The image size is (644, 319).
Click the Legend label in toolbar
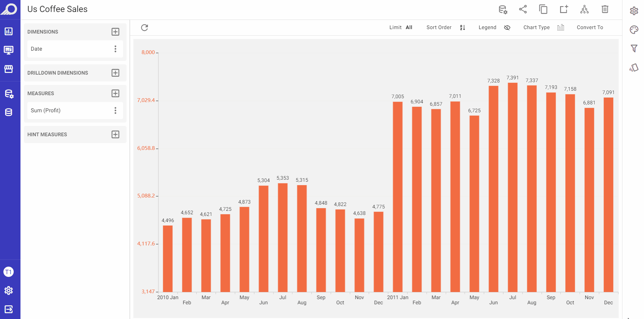click(x=487, y=27)
